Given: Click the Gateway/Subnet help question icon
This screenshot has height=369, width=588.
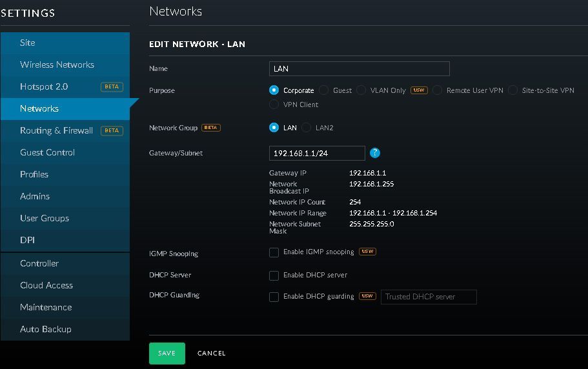Looking at the screenshot, I should (x=375, y=153).
